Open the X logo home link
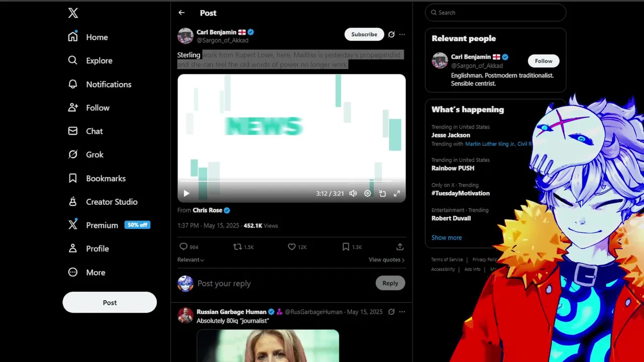 73,13
